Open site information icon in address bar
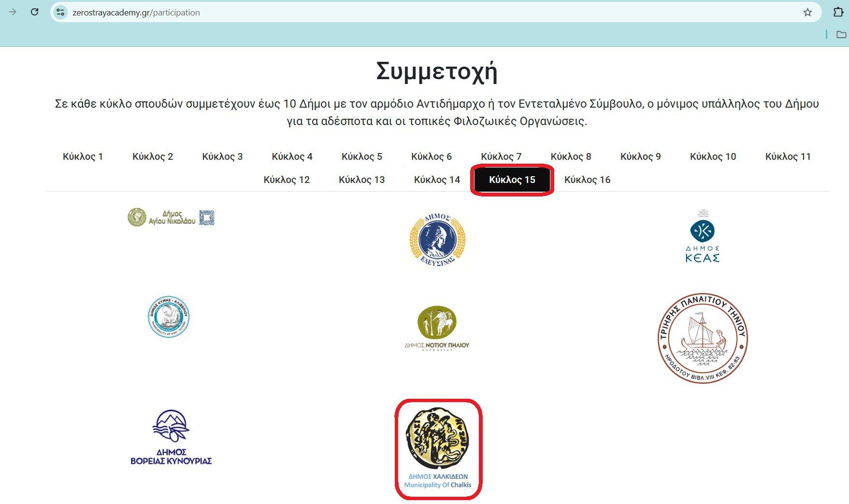Image resolution: width=849 pixels, height=504 pixels. coord(60,13)
